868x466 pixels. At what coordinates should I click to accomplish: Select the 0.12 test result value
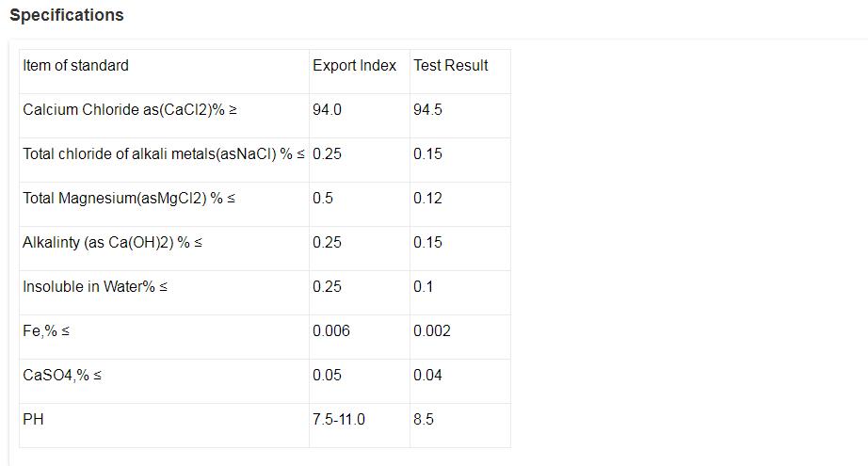click(x=427, y=198)
